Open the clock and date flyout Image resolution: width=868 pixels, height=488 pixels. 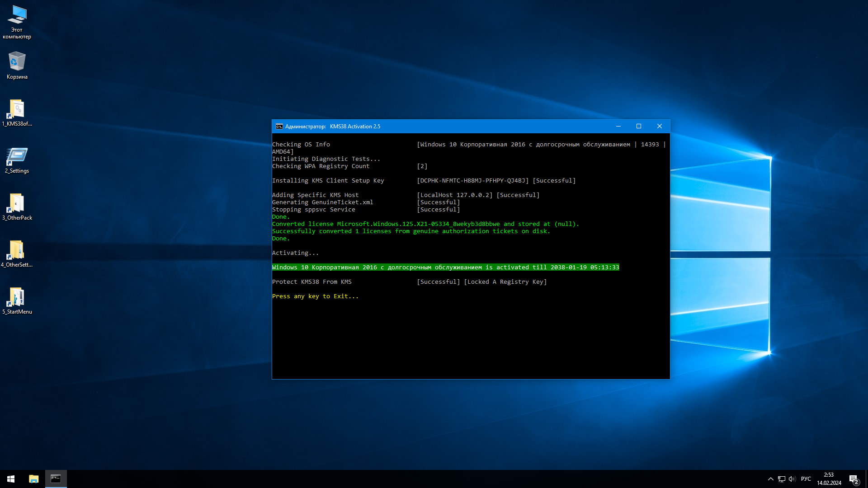(829, 479)
